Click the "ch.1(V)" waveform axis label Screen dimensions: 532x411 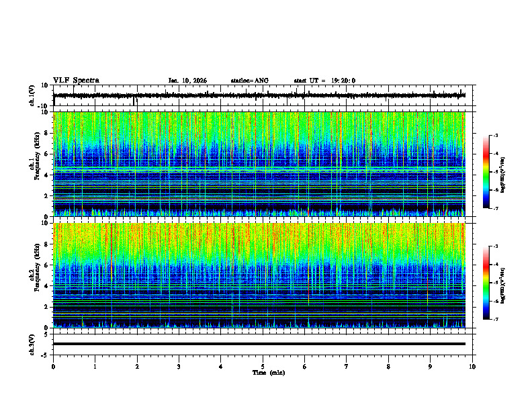(x=32, y=95)
